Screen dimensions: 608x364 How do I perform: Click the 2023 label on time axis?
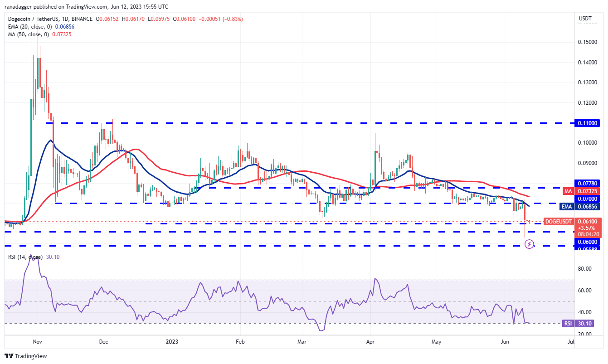tap(172, 340)
